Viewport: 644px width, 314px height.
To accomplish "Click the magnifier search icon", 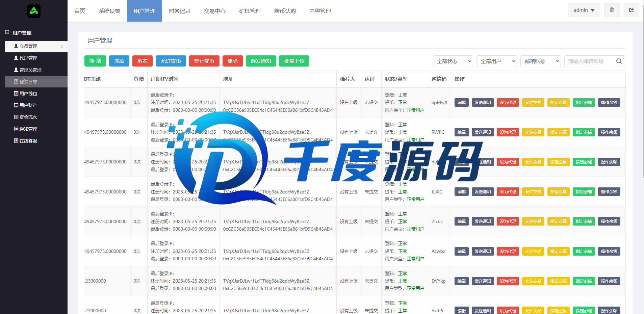I will (619, 61).
